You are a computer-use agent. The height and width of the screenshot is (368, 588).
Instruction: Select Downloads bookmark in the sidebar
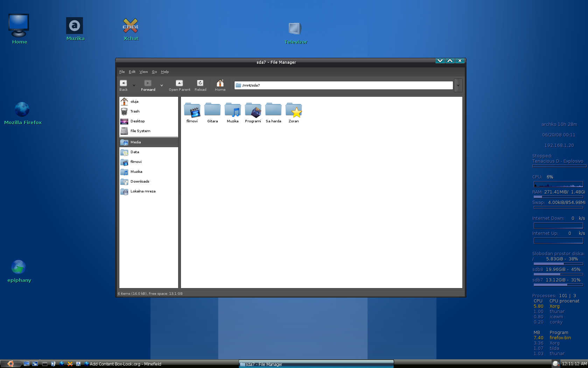pos(149,182)
